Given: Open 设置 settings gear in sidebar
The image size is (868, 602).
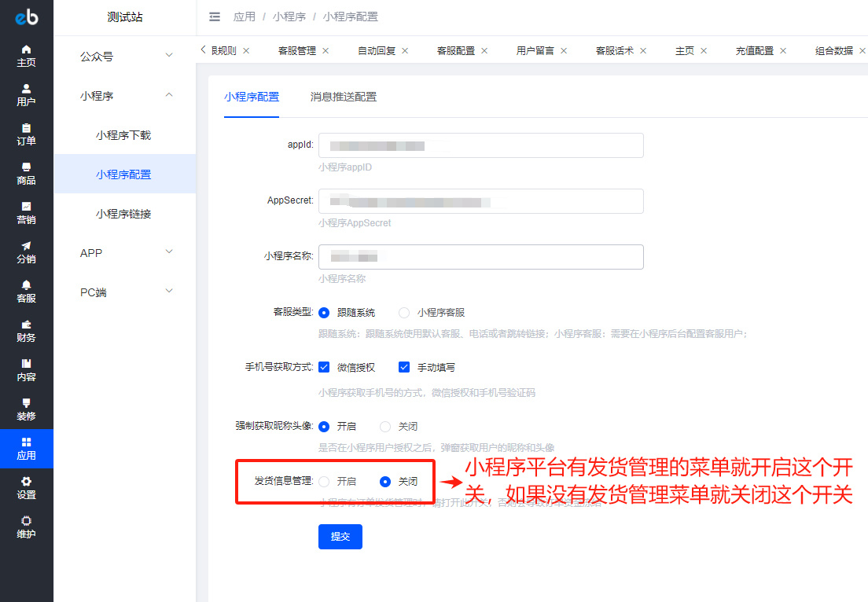Looking at the screenshot, I should coord(26,488).
